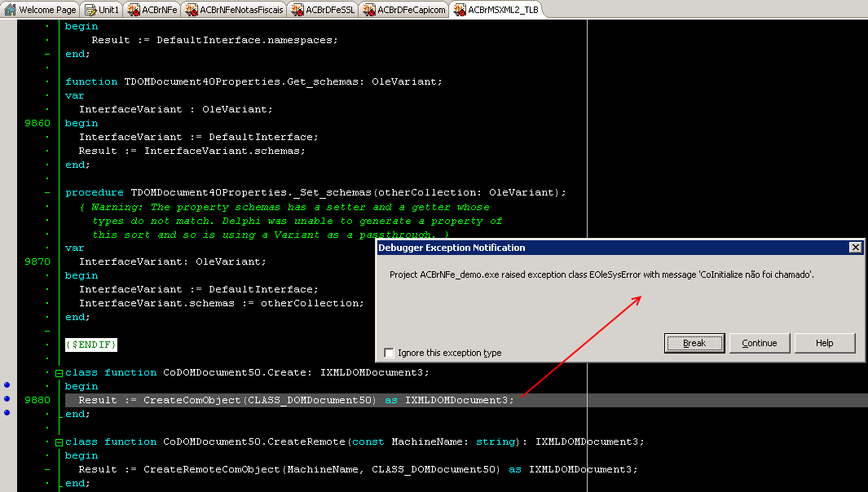The image size is (868, 492).
Task: Click the _Set_schemas procedure declaration
Action: [315, 192]
